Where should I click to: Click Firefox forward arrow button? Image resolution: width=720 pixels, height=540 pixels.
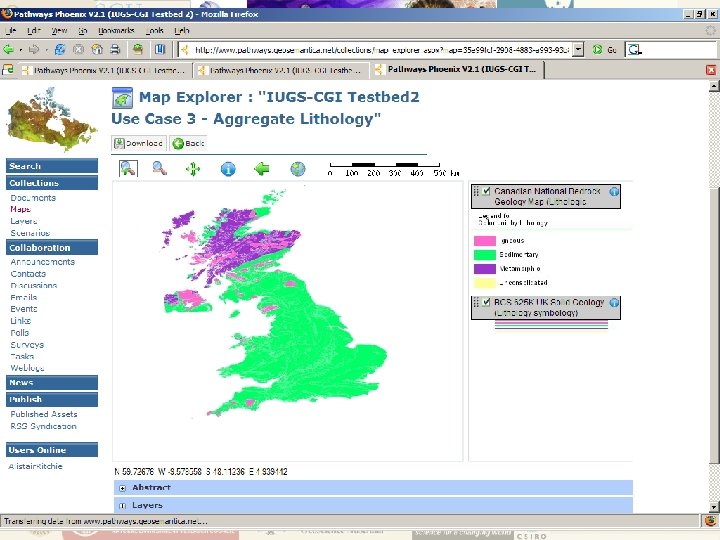click(34, 49)
